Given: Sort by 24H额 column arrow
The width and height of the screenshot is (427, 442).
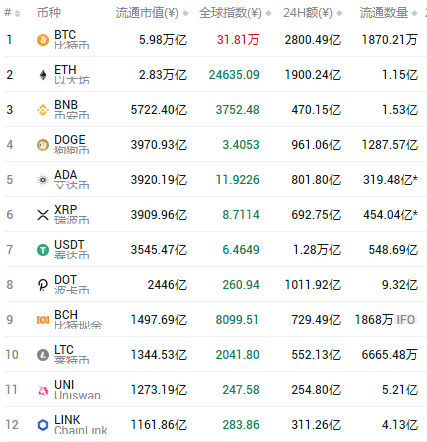Looking at the screenshot, I should (339, 13).
